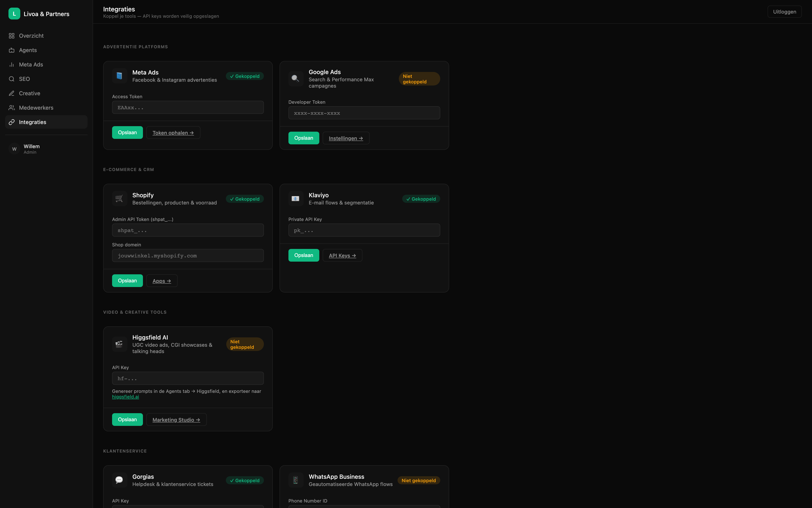Open the Marketing Studio link

click(176, 420)
